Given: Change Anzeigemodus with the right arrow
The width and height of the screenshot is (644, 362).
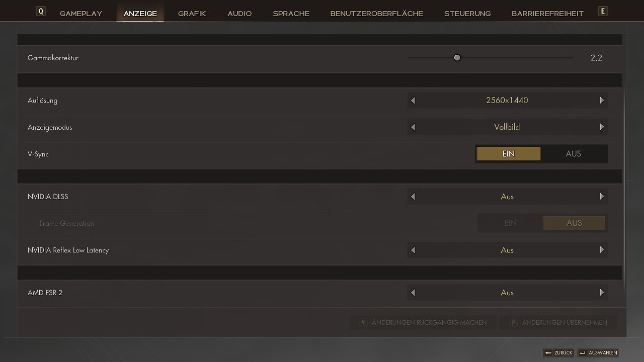Looking at the screenshot, I should (602, 127).
